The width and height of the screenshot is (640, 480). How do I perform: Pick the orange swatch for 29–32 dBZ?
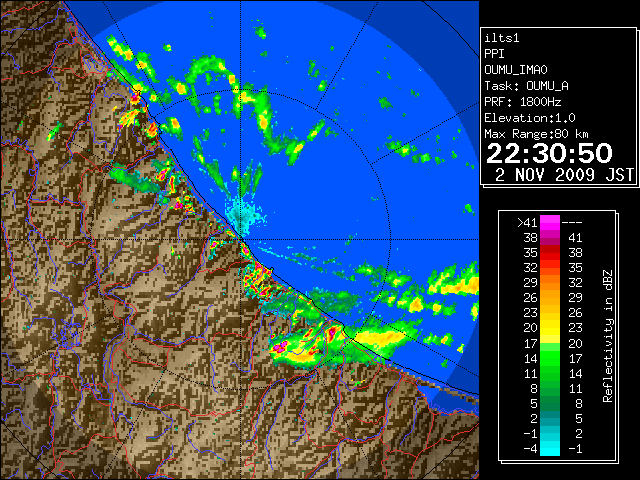(x=550, y=283)
